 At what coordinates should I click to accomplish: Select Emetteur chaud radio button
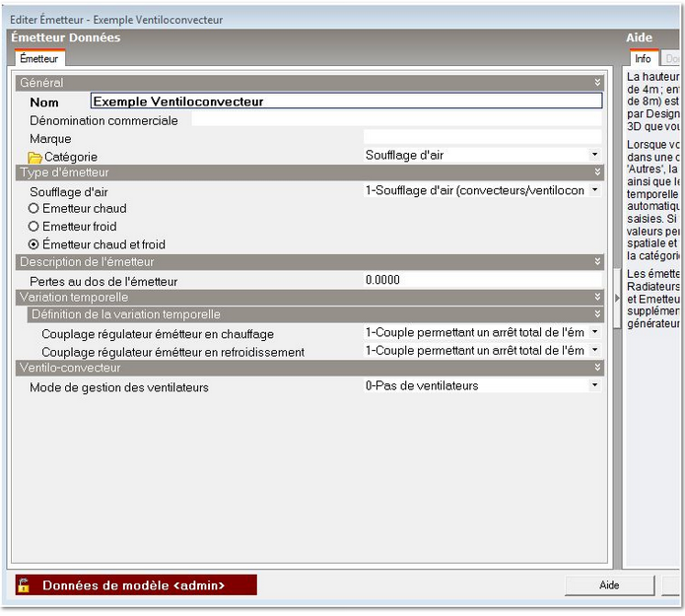click(34, 209)
